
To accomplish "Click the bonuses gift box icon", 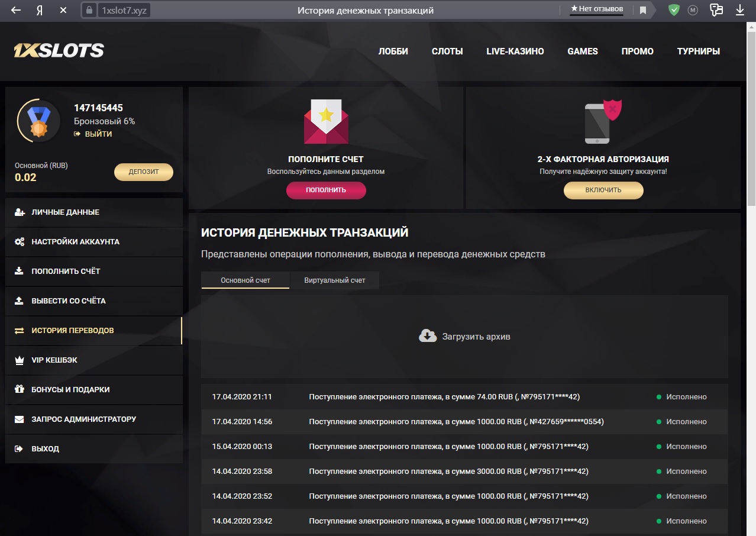I will [x=19, y=389].
